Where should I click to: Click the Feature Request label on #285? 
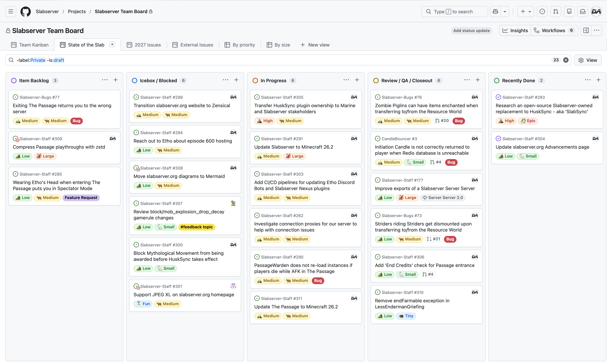click(x=81, y=198)
